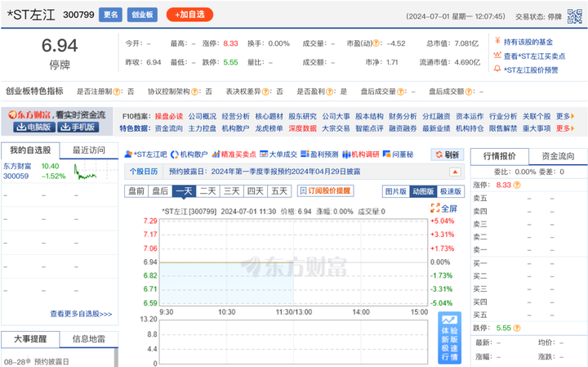Switch chart to 极速版
The height and width of the screenshot is (367, 588).
(x=450, y=191)
